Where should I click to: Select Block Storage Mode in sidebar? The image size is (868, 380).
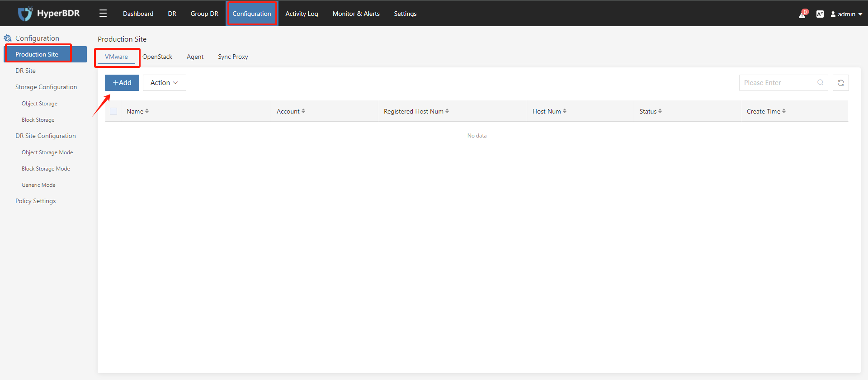(x=45, y=169)
